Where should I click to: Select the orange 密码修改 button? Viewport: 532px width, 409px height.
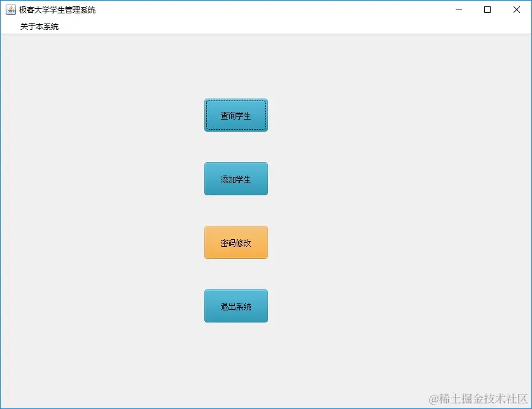[236, 242]
